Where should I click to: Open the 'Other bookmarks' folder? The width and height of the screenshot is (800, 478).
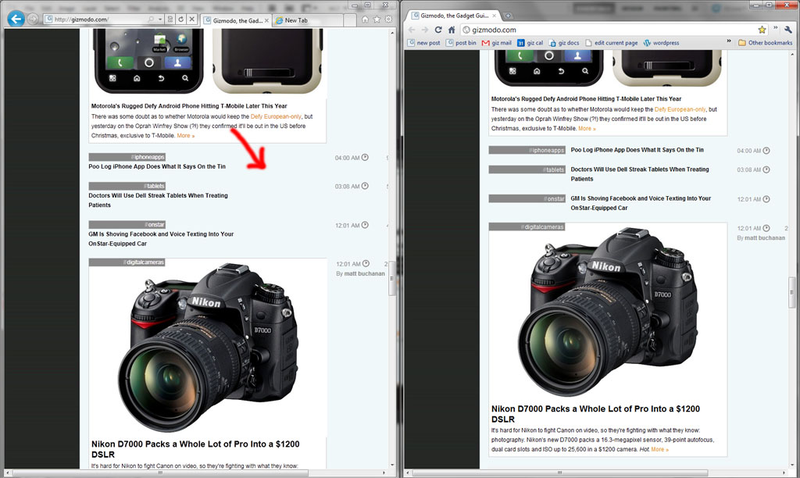click(x=765, y=43)
